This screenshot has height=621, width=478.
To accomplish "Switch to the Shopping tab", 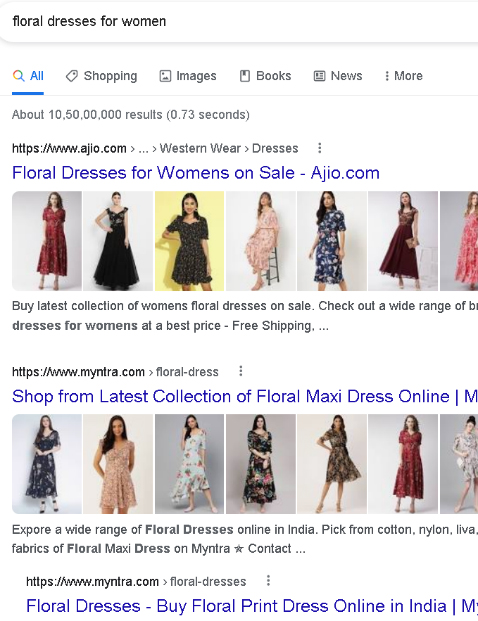I will tap(101, 76).
